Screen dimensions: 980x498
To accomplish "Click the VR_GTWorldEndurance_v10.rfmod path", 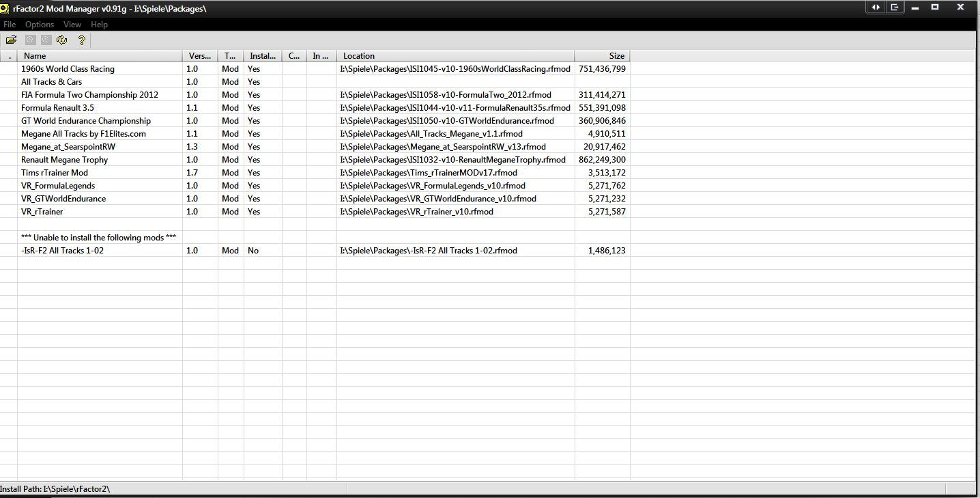I will [438, 199].
